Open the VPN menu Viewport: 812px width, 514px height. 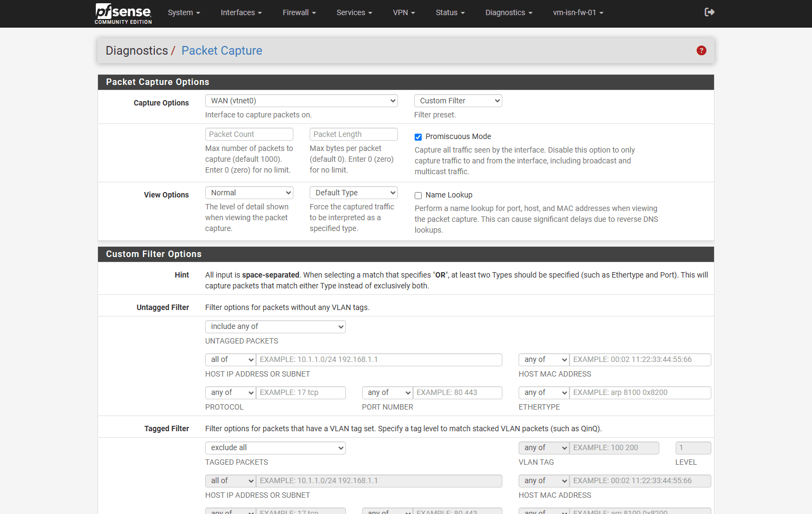coord(404,12)
